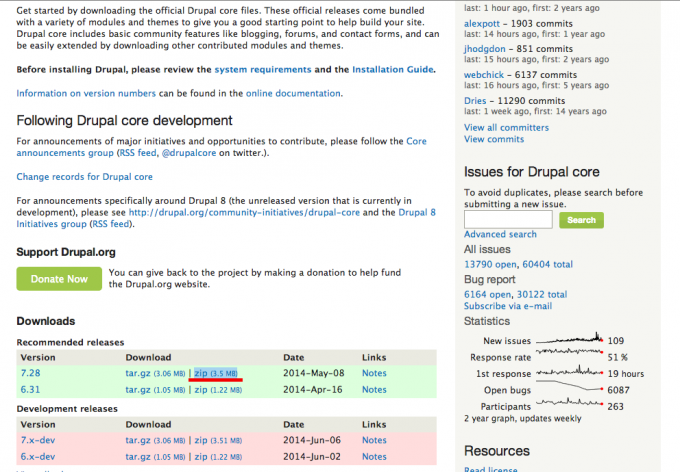Click View all committers link
The height and width of the screenshot is (472, 680).
pyautogui.click(x=506, y=128)
